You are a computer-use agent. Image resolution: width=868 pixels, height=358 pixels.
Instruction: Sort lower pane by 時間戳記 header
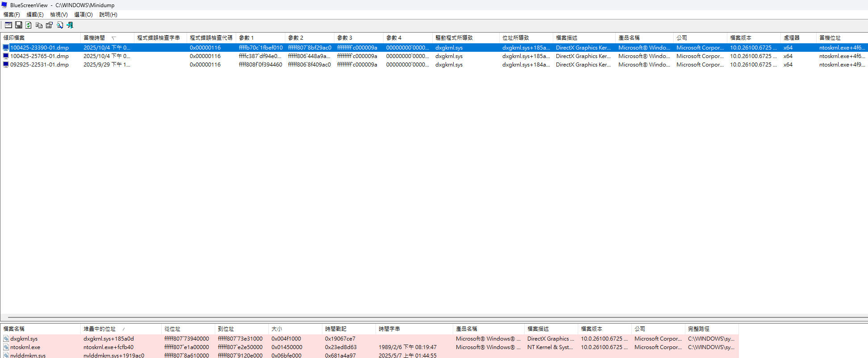pyautogui.click(x=349, y=329)
